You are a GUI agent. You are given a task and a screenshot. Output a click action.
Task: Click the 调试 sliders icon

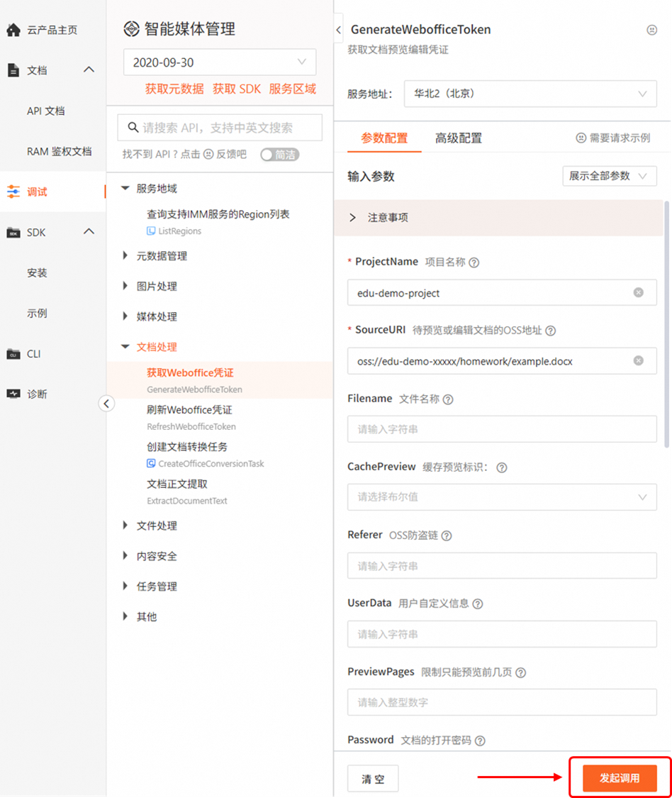(x=13, y=192)
